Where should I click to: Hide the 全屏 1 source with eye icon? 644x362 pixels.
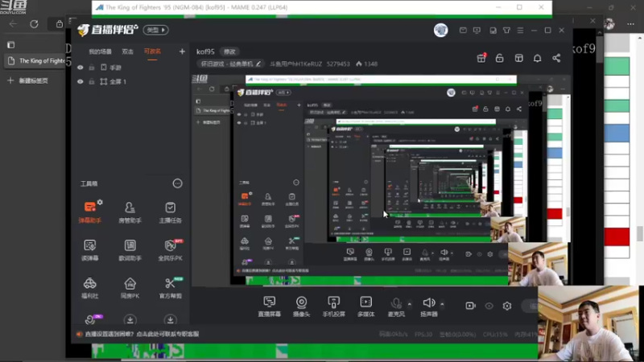(80, 82)
